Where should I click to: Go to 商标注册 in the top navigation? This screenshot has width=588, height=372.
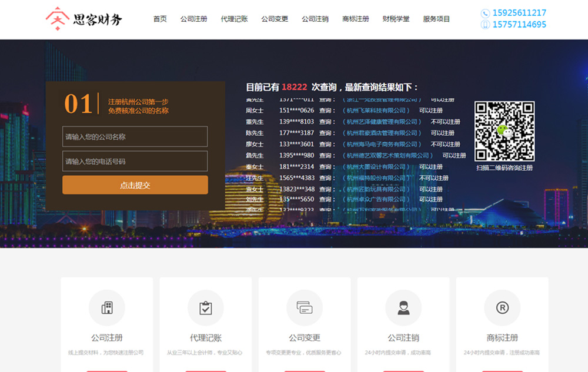click(x=355, y=19)
